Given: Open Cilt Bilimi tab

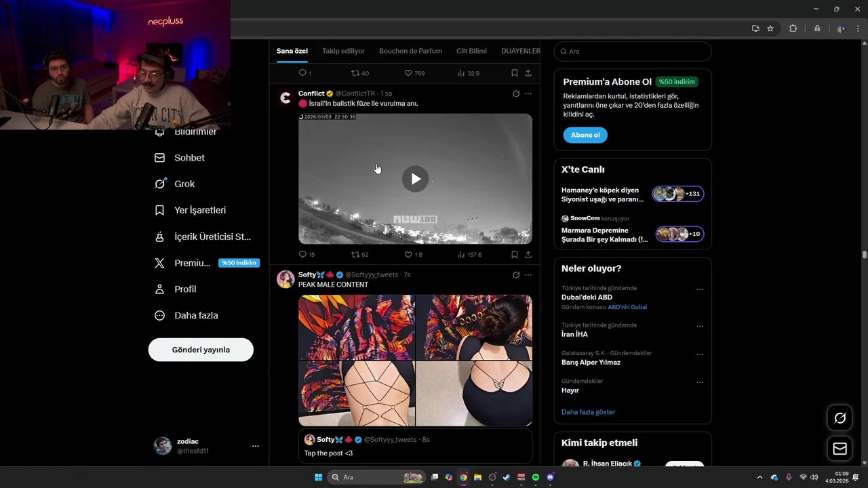Looking at the screenshot, I should pos(471,51).
